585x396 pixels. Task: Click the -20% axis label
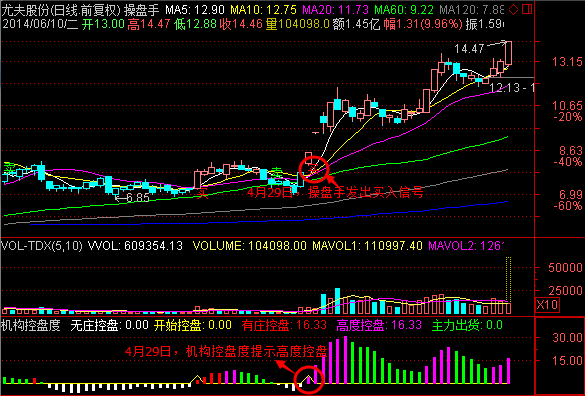click(568, 117)
